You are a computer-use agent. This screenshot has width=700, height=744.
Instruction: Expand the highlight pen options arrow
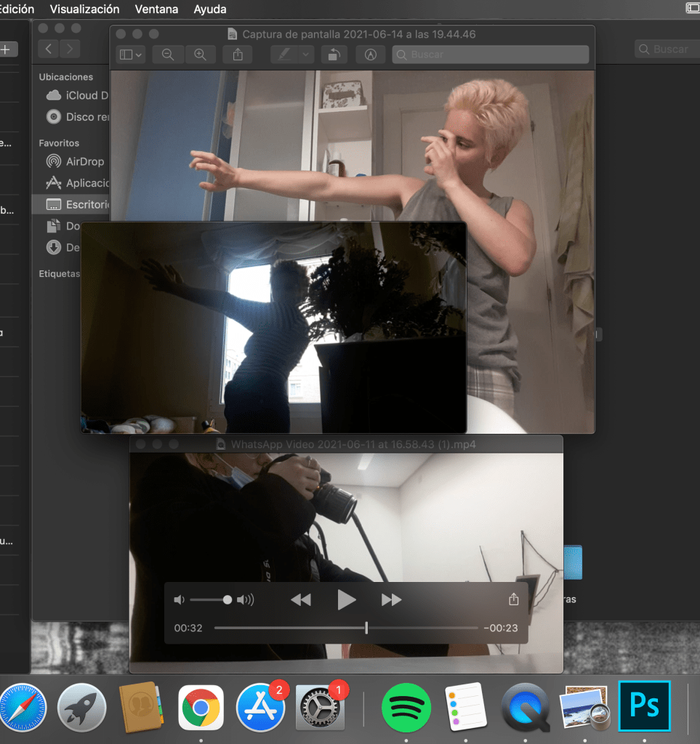305,54
